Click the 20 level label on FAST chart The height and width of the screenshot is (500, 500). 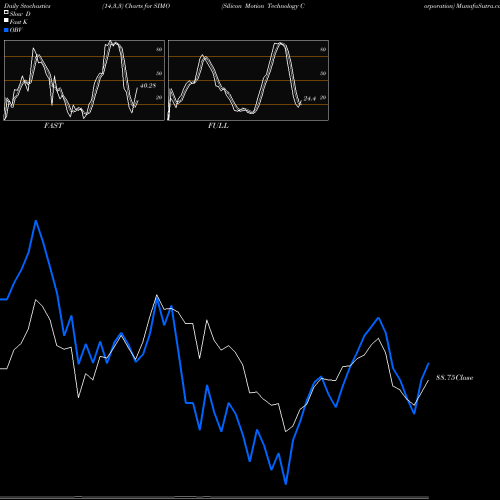click(159, 97)
